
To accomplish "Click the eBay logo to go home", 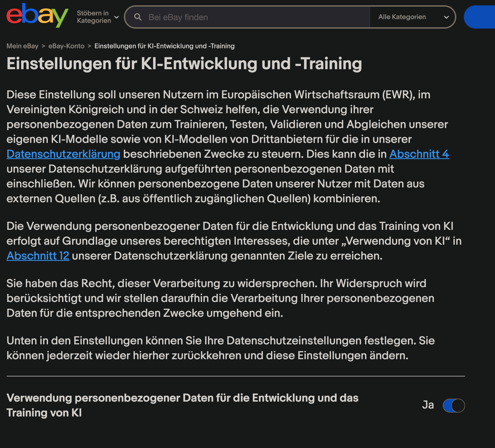I will point(37,15).
